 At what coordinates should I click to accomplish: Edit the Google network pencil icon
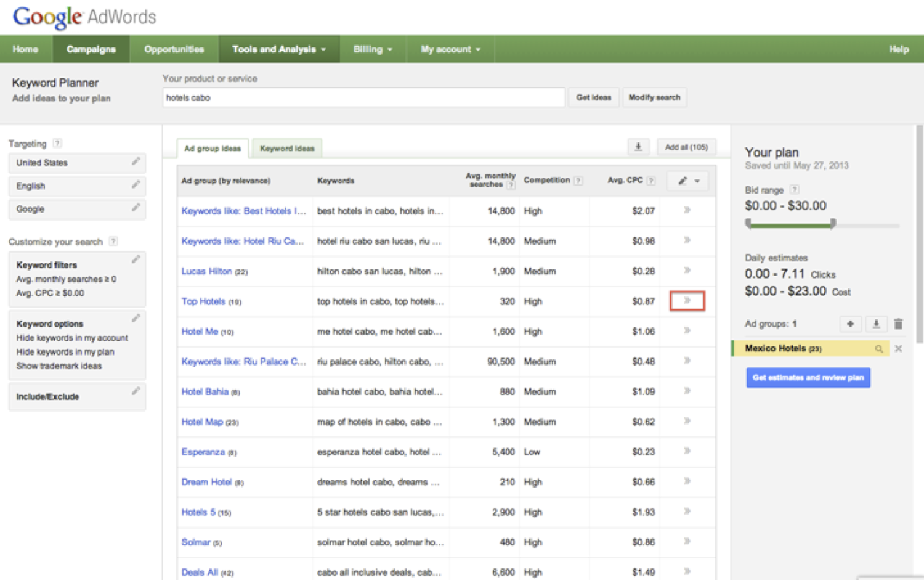[x=136, y=208]
